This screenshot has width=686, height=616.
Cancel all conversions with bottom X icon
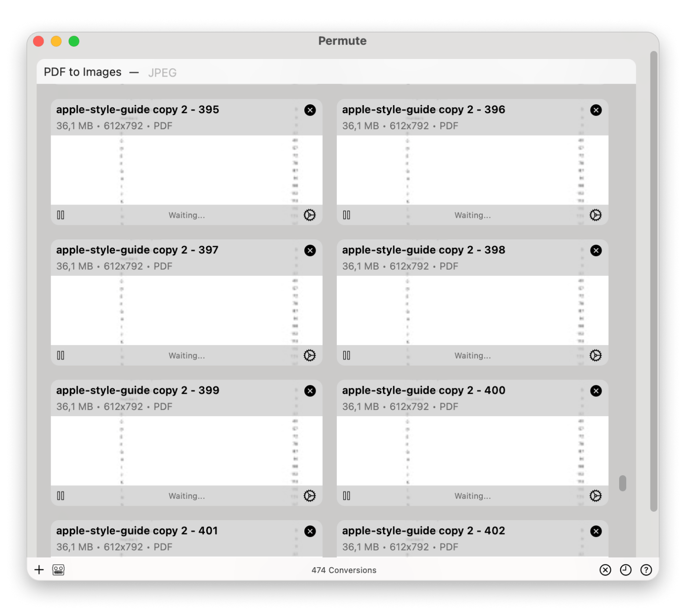pyautogui.click(x=605, y=570)
